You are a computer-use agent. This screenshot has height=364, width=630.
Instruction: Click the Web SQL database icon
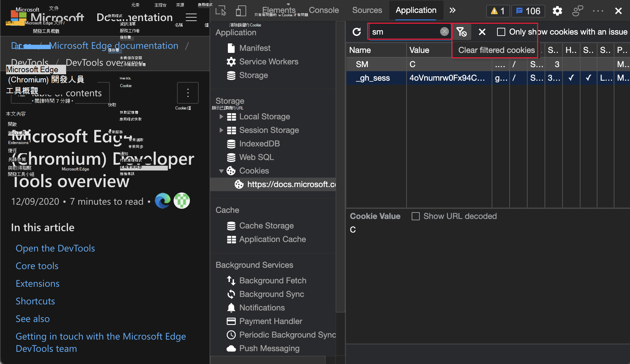click(x=231, y=157)
